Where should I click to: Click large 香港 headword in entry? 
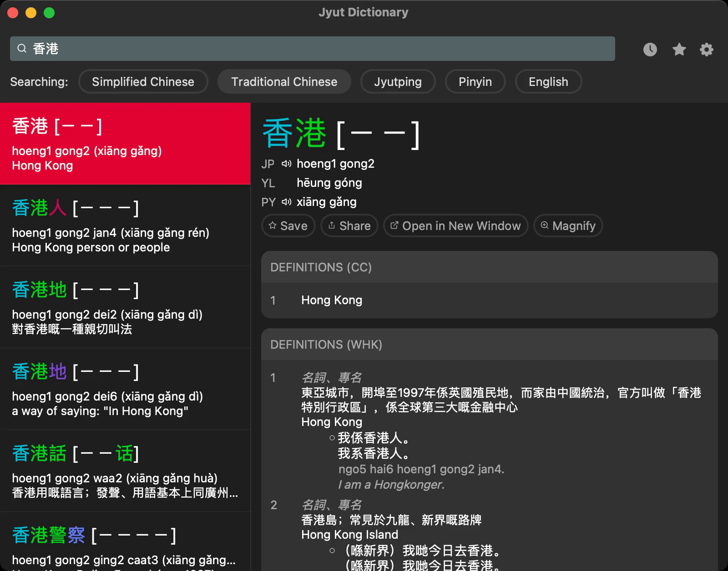click(294, 133)
